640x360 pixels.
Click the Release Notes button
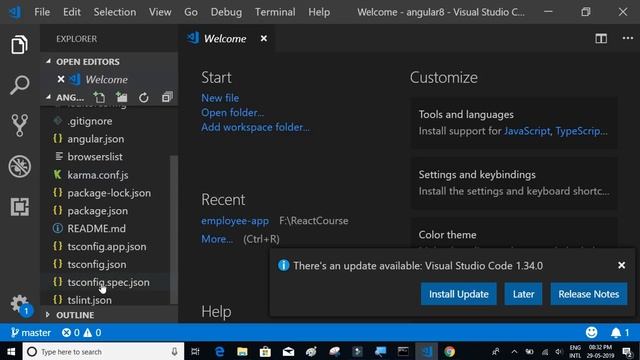[x=589, y=294]
